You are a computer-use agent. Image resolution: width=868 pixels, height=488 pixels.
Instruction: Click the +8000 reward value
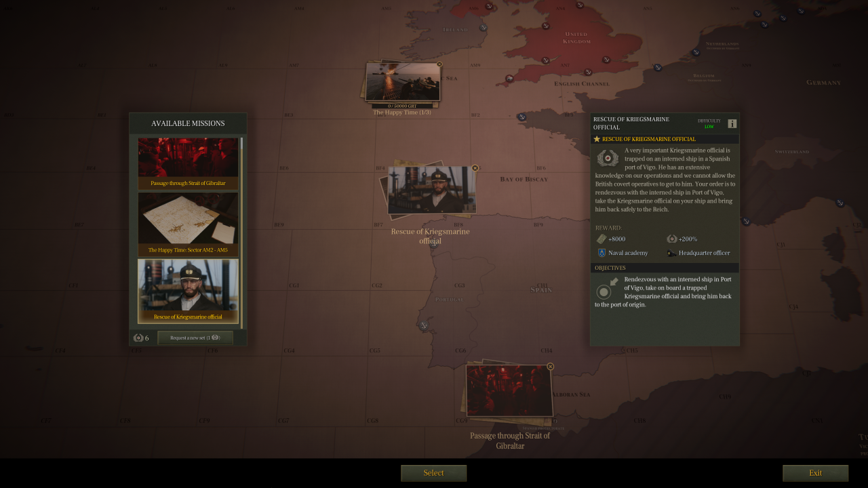click(x=616, y=239)
